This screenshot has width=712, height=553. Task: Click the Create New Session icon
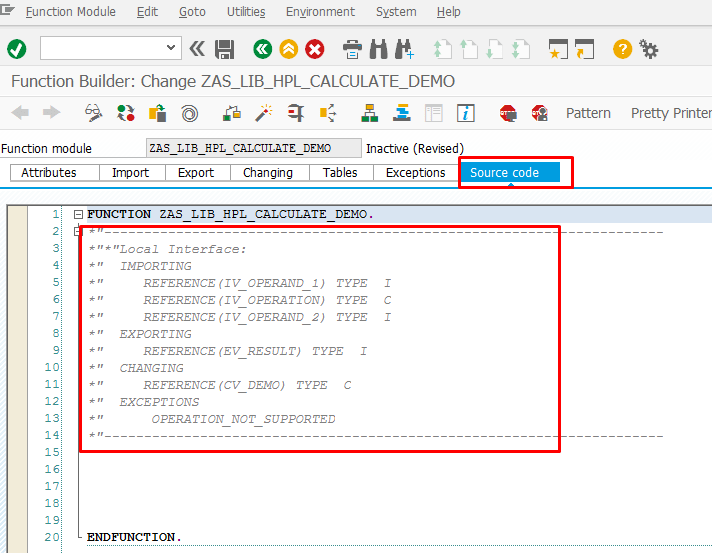click(558, 49)
